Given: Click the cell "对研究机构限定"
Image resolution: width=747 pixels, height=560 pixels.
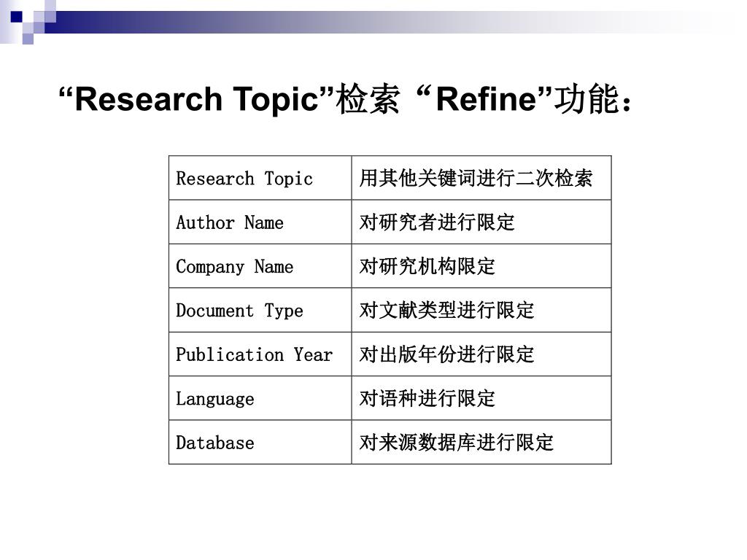Looking at the screenshot, I should pos(481,266).
